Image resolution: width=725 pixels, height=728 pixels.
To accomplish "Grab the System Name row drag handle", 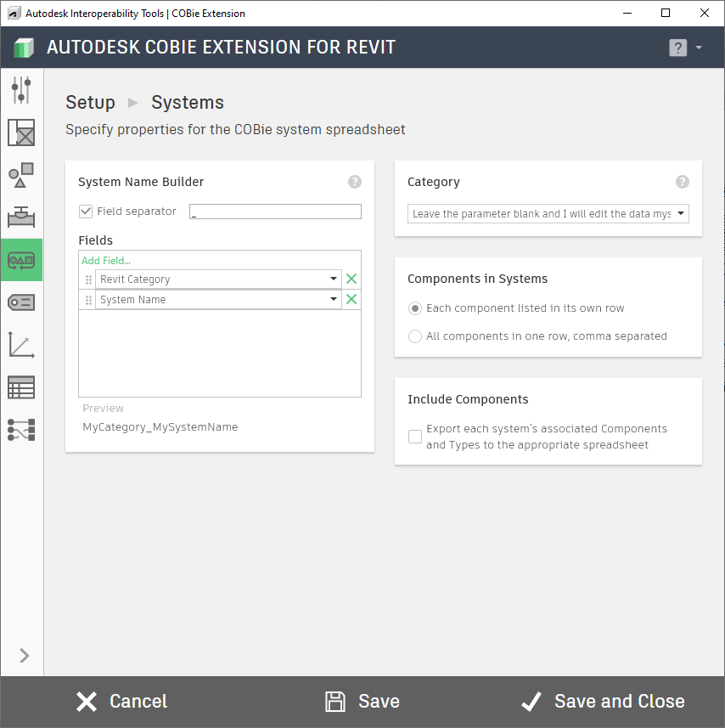I will pos(88,300).
